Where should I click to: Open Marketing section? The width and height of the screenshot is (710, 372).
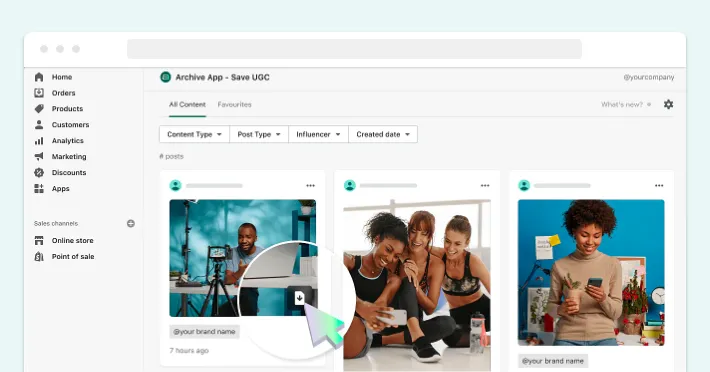point(69,157)
